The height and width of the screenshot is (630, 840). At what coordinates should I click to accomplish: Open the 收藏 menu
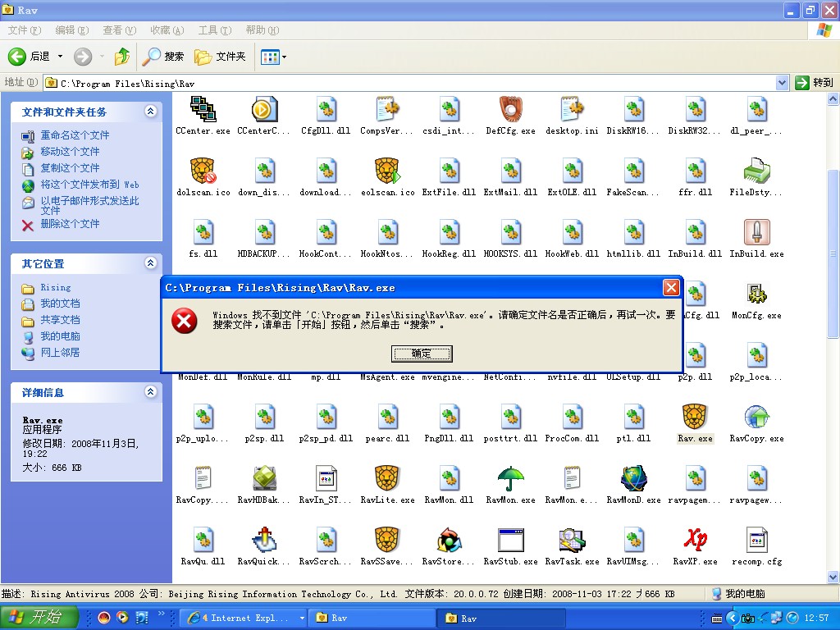click(167, 30)
